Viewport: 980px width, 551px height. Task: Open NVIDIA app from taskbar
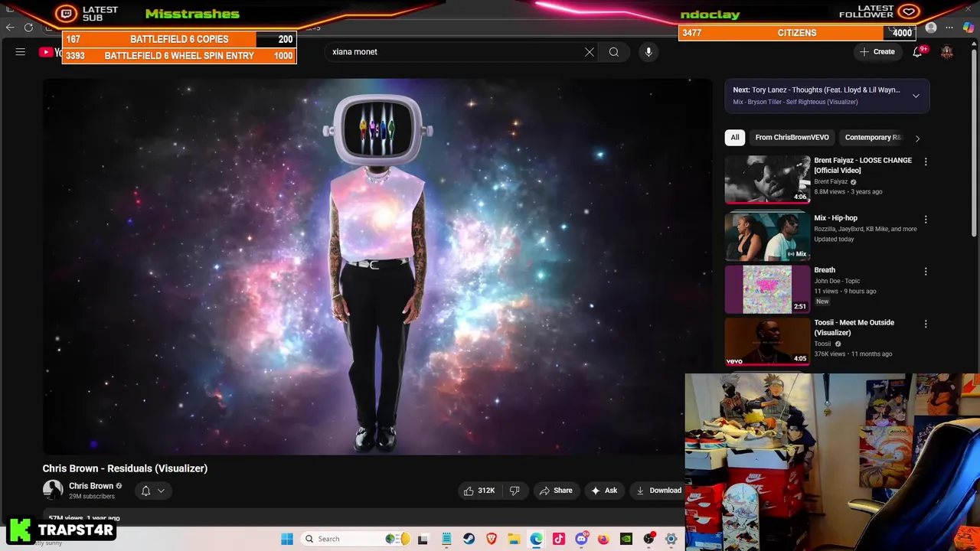(x=626, y=539)
